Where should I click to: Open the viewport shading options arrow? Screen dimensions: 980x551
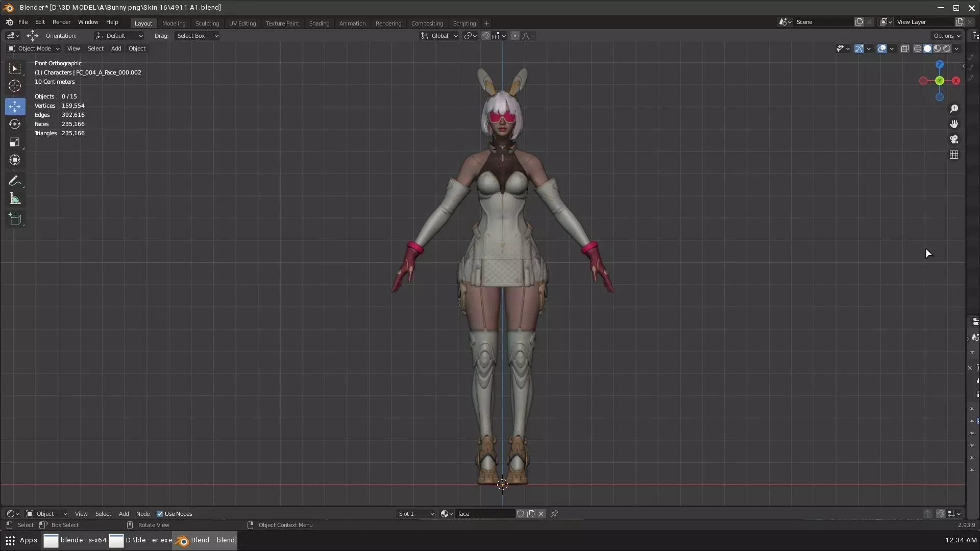[957, 48]
